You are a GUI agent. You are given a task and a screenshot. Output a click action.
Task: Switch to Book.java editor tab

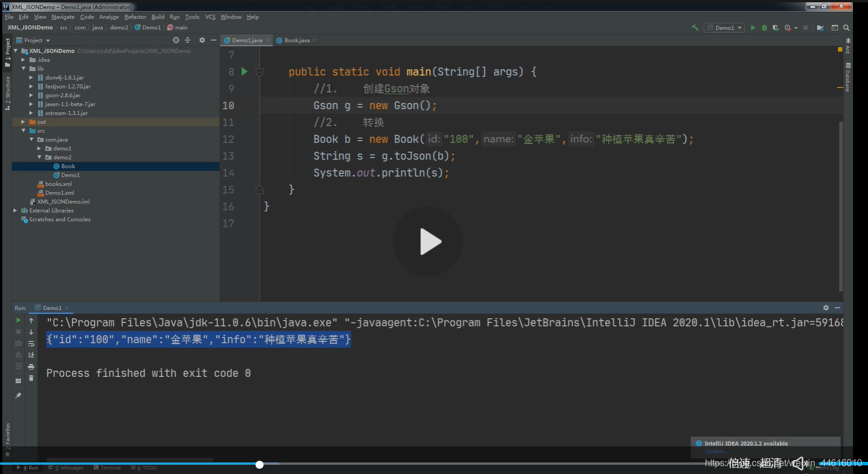(x=297, y=40)
